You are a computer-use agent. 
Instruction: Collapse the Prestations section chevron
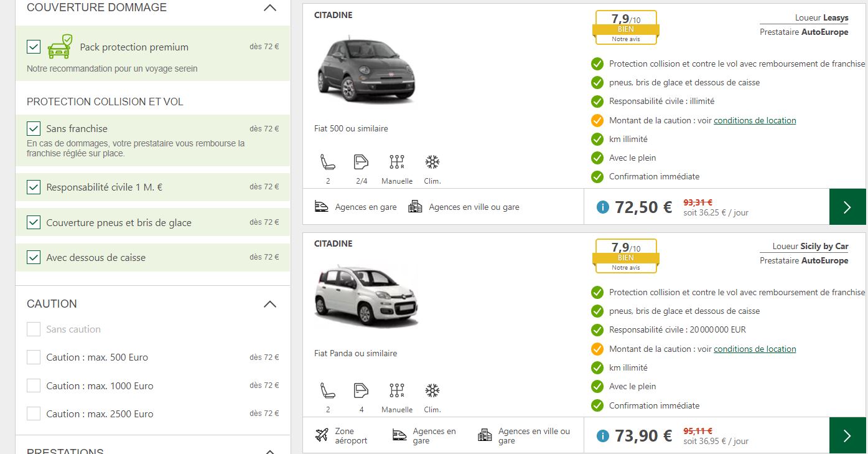tap(269, 450)
